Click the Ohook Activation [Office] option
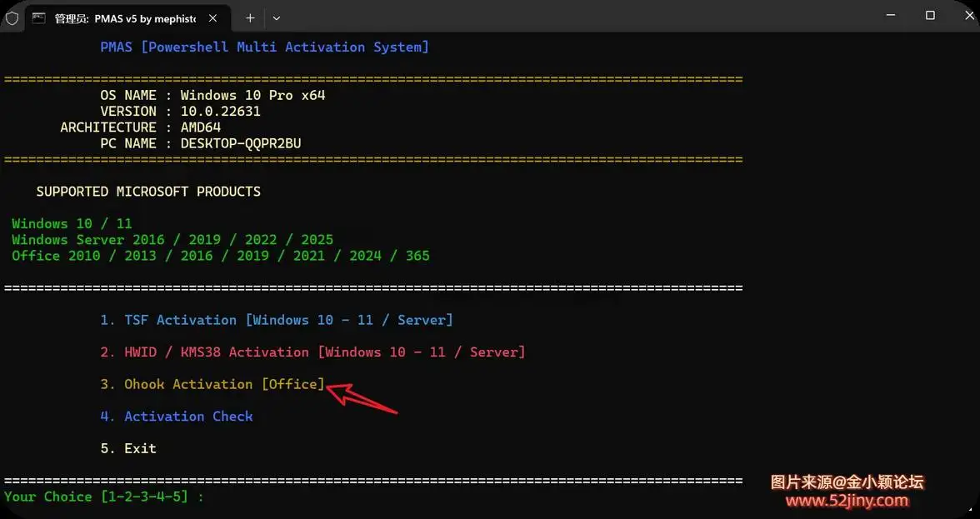This screenshot has width=980, height=519. [x=212, y=384]
